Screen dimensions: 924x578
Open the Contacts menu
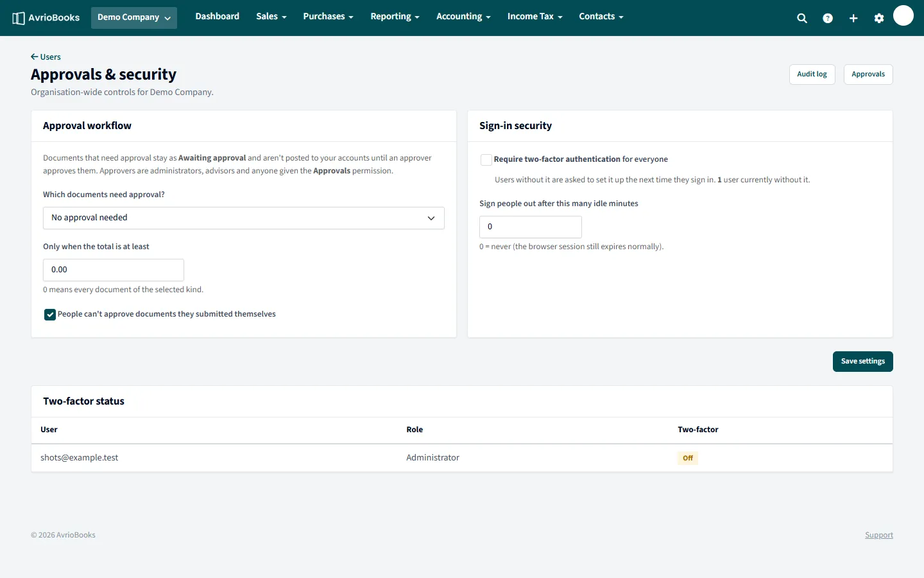tap(601, 17)
